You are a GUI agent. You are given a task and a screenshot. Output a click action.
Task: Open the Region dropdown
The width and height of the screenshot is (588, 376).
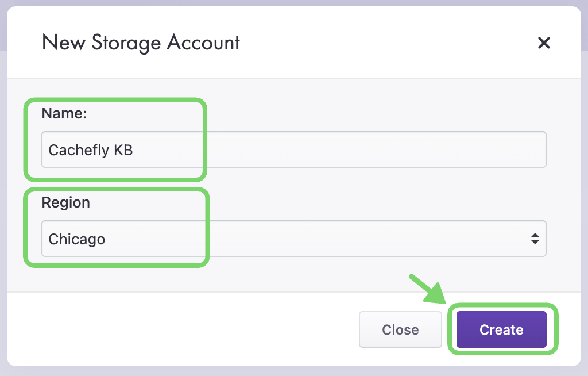(293, 239)
